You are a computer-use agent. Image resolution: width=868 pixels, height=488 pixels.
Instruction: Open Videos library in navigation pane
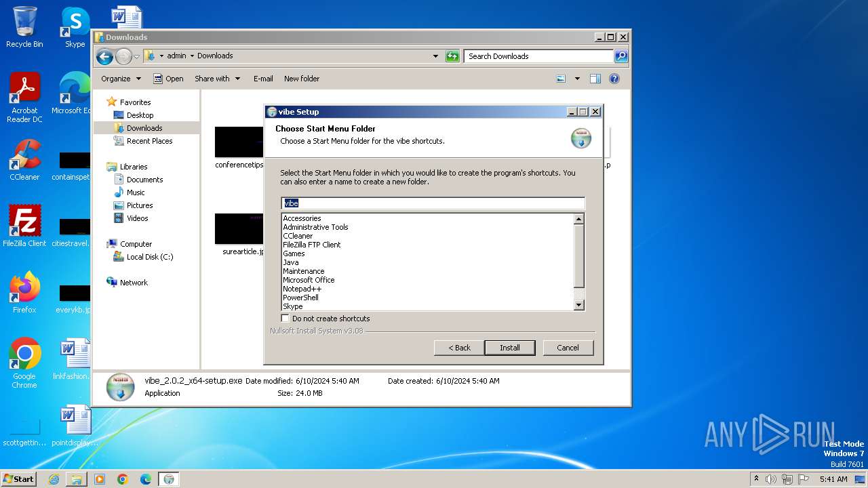coord(137,218)
